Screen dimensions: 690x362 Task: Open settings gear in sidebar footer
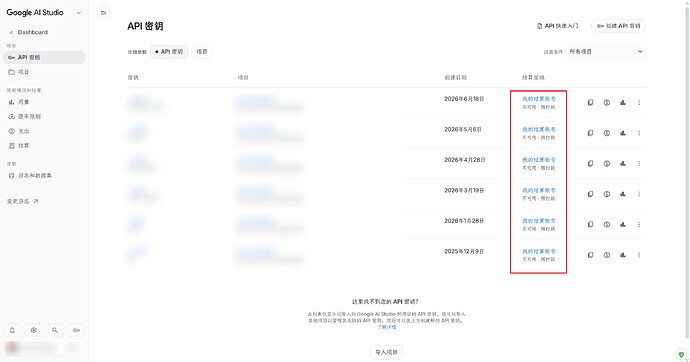pyautogui.click(x=33, y=330)
